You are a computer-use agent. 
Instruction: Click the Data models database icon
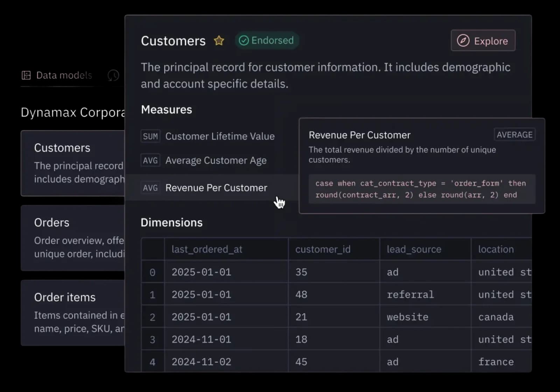(26, 75)
